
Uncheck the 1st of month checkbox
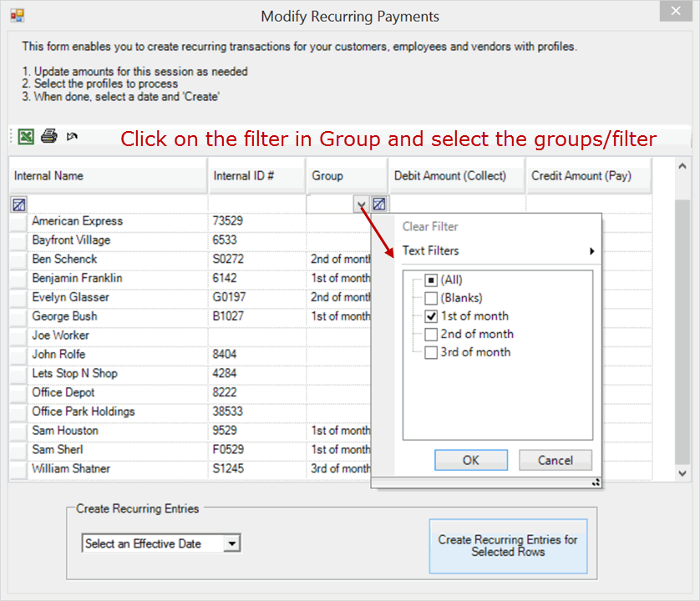coord(431,316)
